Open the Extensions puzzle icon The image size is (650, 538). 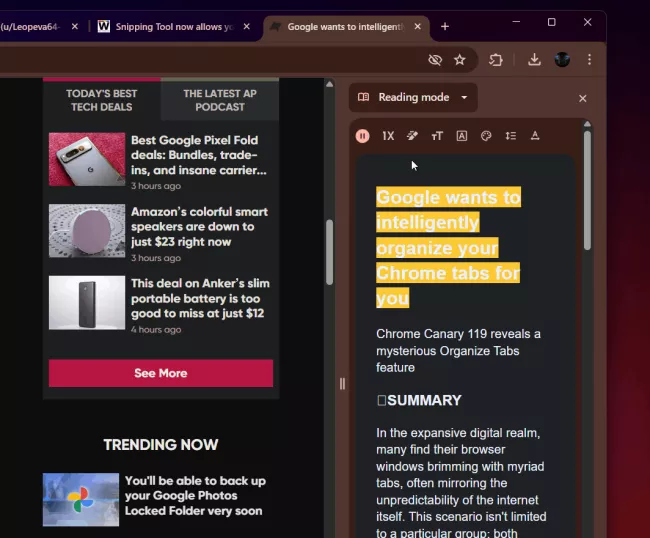click(x=495, y=60)
